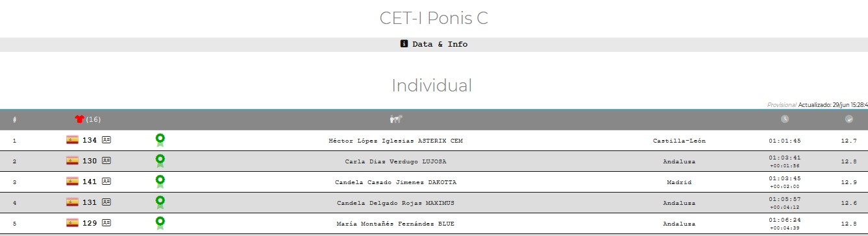Open ID card icon for rider 141
This screenshot has height=236, width=868.
click(x=106, y=182)
